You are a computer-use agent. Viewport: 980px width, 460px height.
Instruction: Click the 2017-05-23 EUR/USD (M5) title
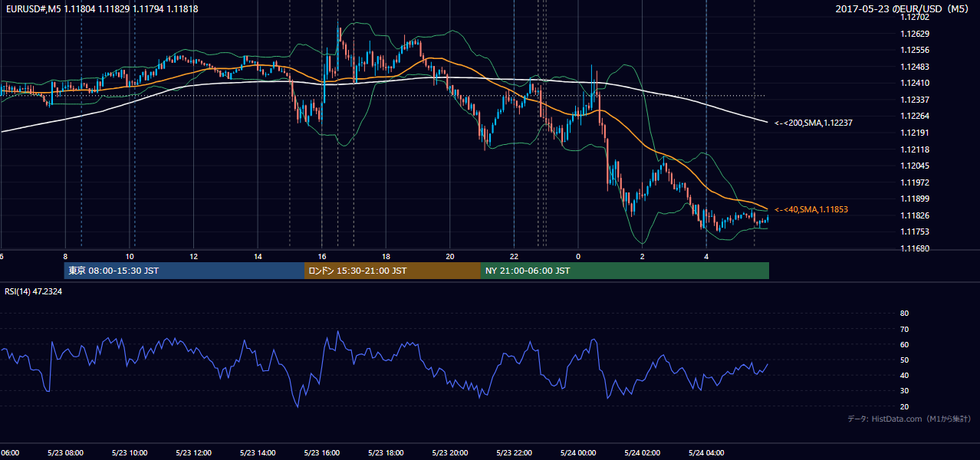coord(902,8)
